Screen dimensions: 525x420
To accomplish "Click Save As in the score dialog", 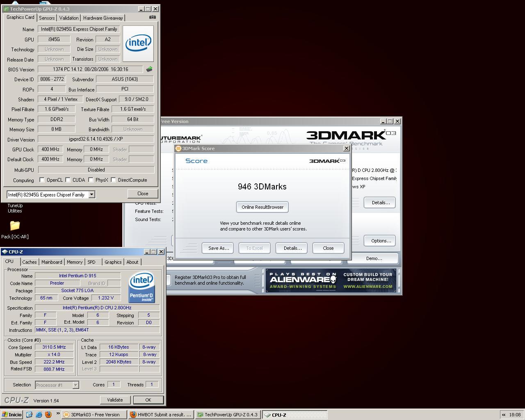I will 218,248.
